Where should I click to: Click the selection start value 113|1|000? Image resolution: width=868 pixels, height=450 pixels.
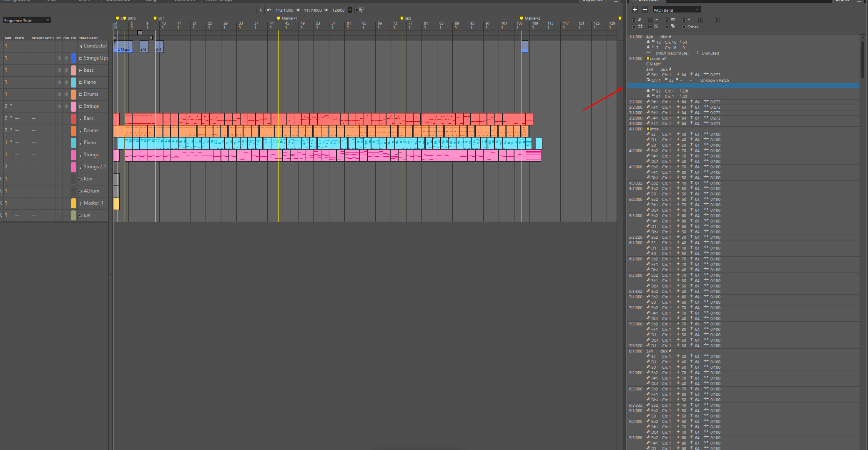click(284, 10)
